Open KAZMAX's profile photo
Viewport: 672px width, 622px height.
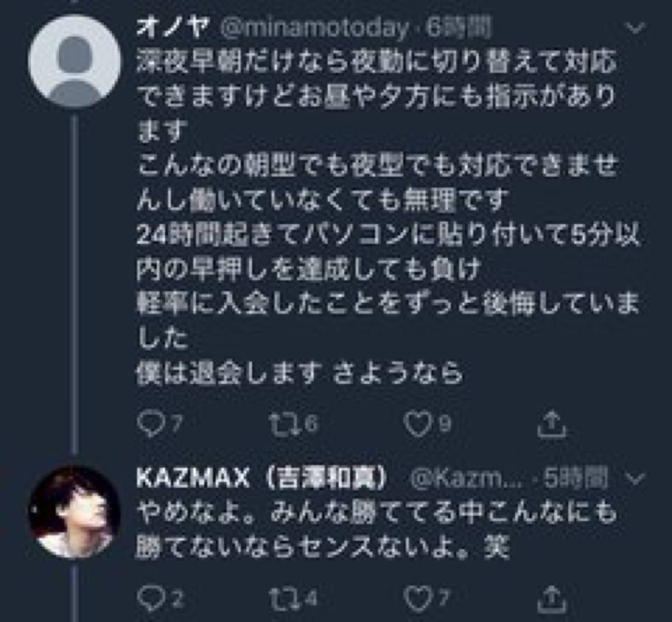tap(74, 513)
